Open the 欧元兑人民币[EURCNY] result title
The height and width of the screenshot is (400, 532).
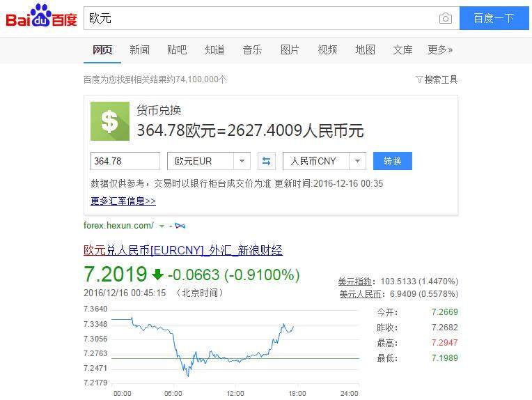183,250
